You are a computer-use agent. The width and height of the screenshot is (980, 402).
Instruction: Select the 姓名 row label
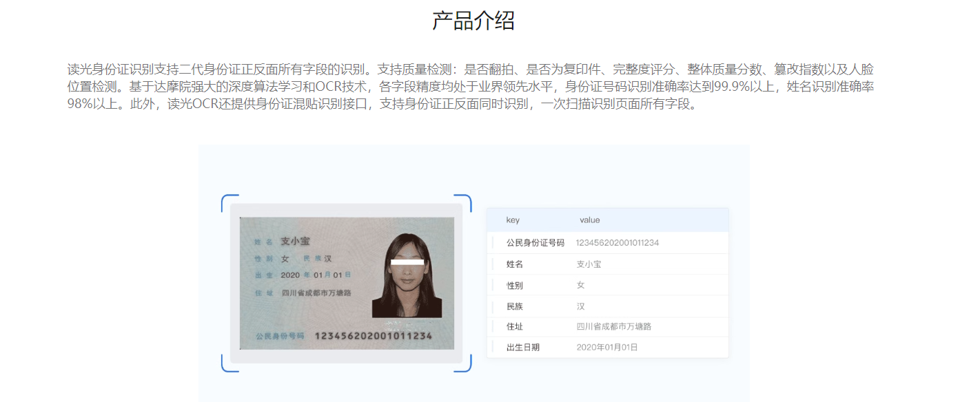click(515, 264)
